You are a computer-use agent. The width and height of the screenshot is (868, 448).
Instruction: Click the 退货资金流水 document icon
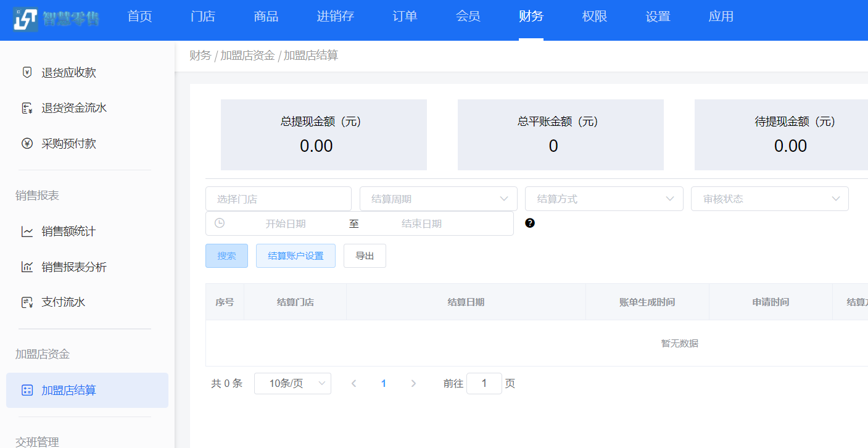click(27, 109)
